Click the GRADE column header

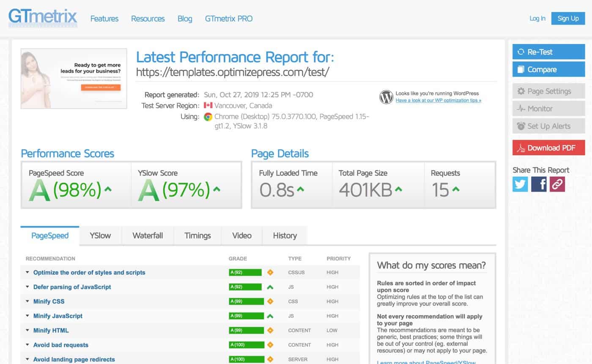(x=238, y=259)
